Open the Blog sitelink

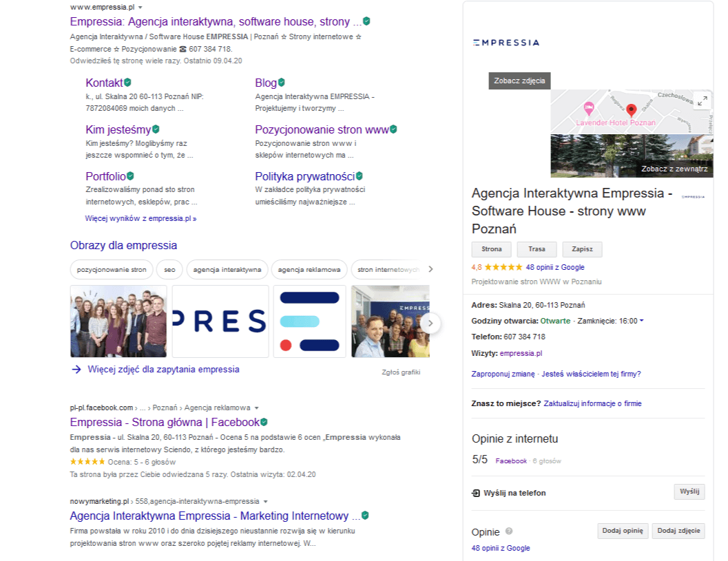pyautogui.click(x=266, y=83)
